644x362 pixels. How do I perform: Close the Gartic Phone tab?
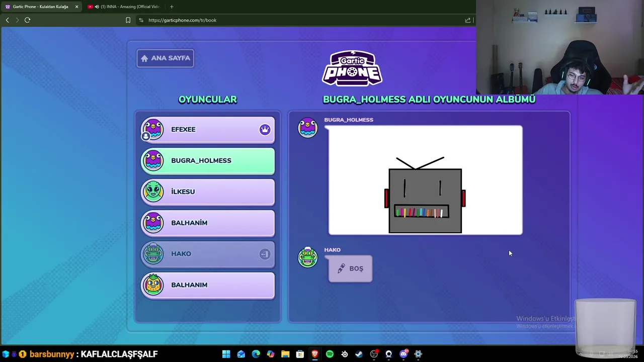click(x=76, y=7)
